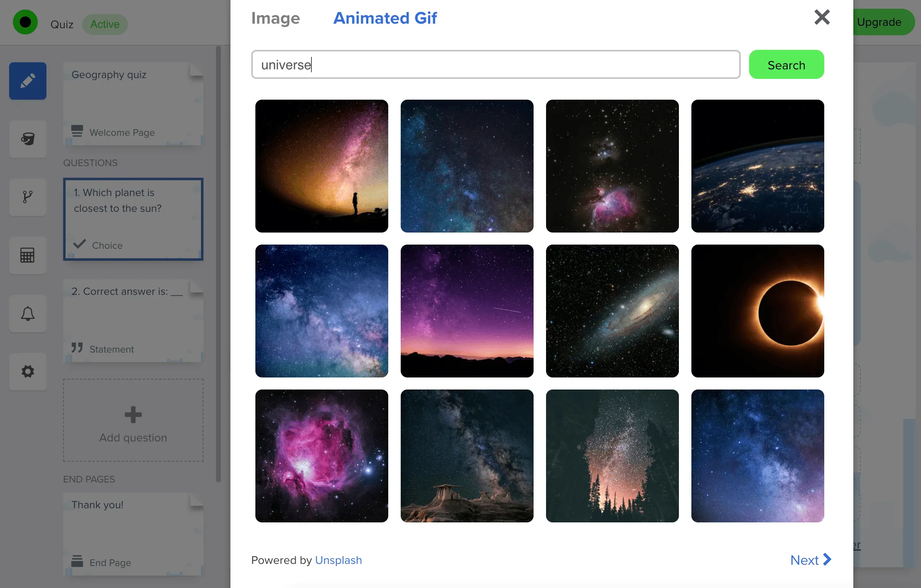Open the Unsplash attribution link

[x=338, y=560]
